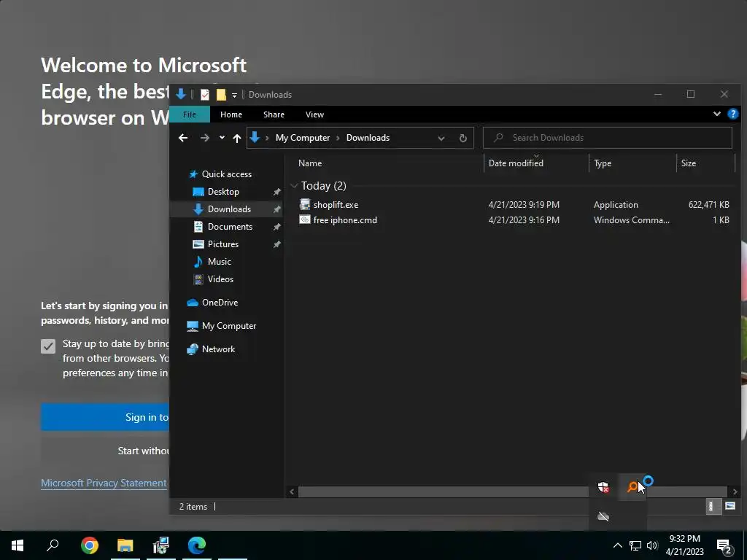This screenshot has width=747, height=560.
Task: Click the horizontal scrollbar left arrow
Action: tap(292, 492)
